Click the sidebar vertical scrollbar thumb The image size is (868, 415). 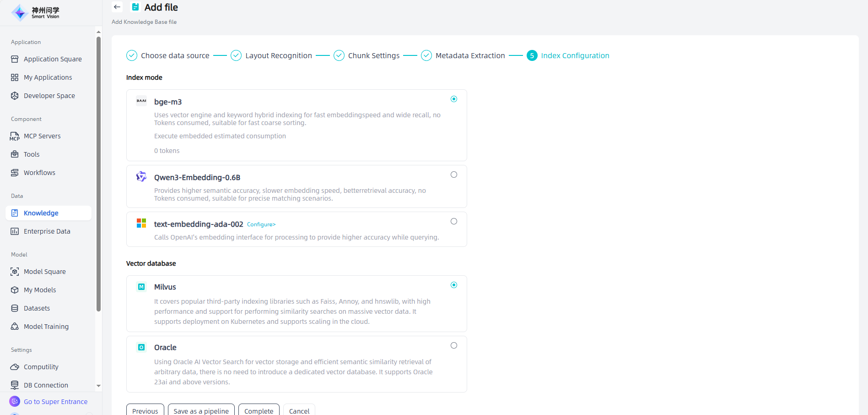pyautogui.click(x=98, y=174)
